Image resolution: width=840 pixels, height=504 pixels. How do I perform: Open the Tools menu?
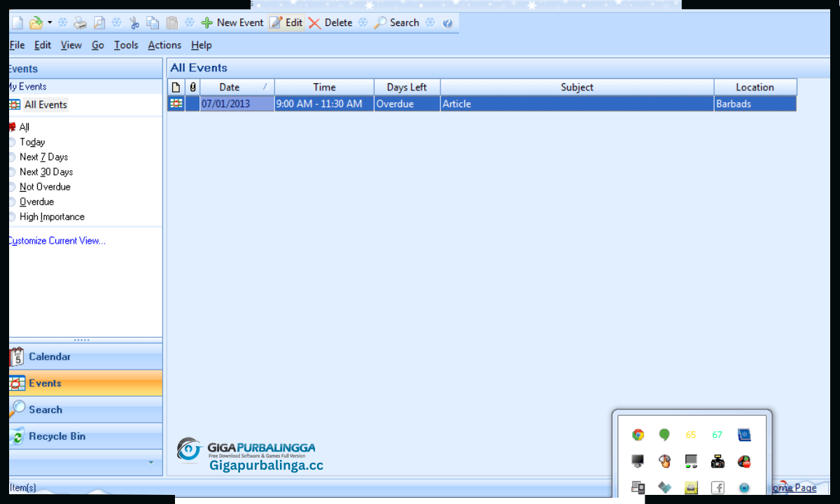(x=126, y=45)
